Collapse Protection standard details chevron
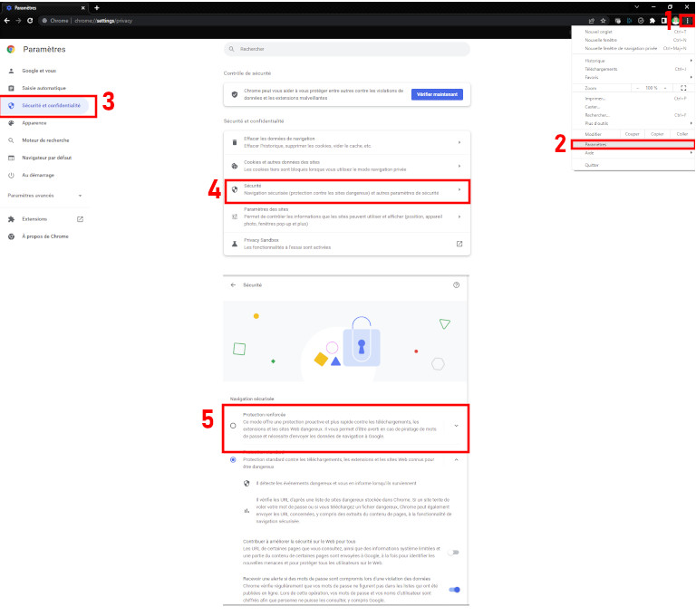This screenshot has height=616, width=696. pyautogui.click(x=457, y=460)
